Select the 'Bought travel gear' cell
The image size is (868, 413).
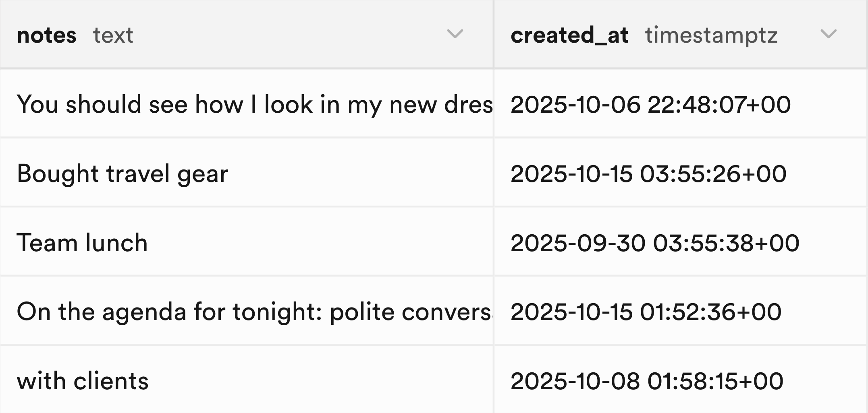tap(123, 173)
